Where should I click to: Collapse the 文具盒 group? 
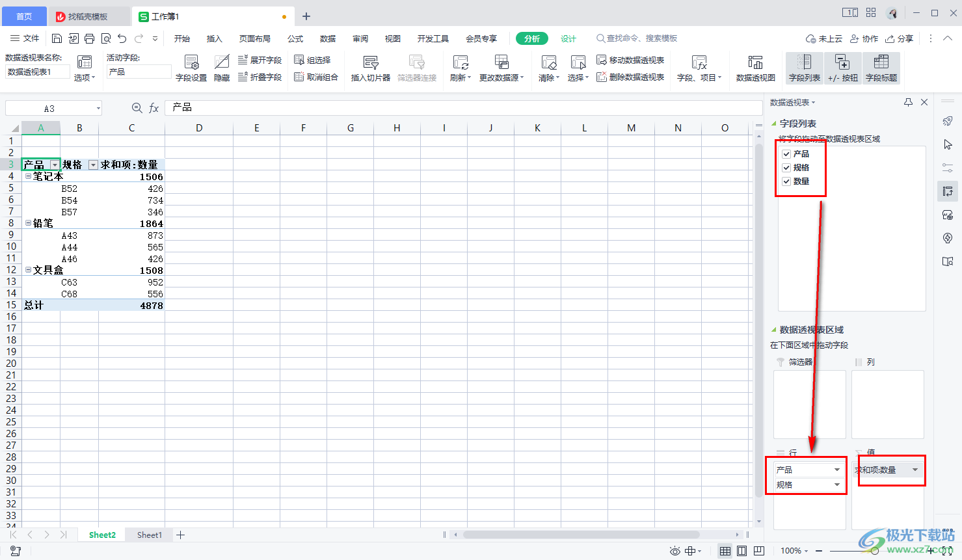[28, 270]
